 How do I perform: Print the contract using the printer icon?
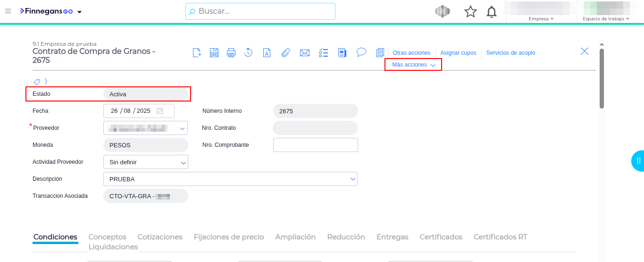pos(231,52)
